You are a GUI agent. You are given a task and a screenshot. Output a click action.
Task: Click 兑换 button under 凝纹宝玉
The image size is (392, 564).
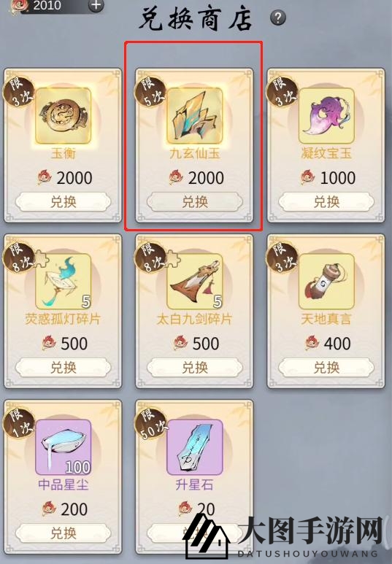(x=326, y=202)
